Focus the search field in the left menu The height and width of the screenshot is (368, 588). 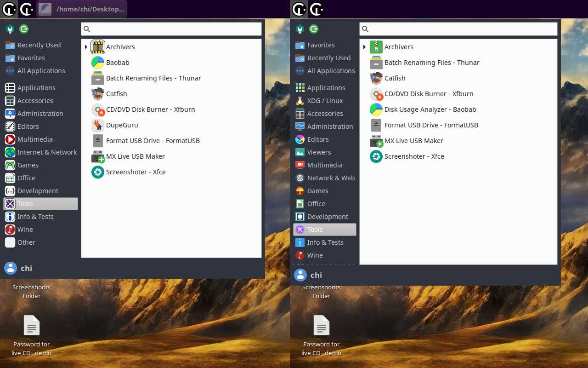click(171, 29)
